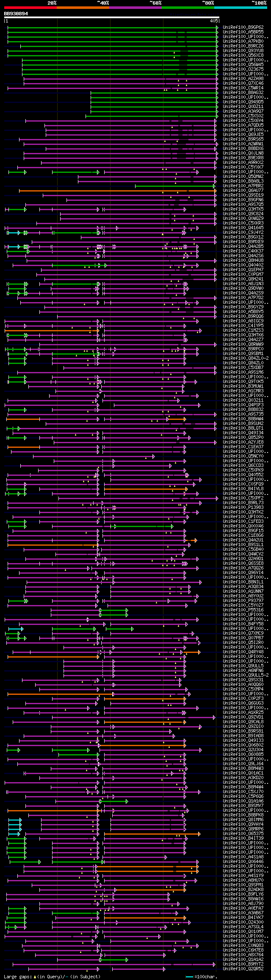The width and height of the screenshot is (271, 980).
Task: Select the UniRef100_B2ADK8 hit name
Action: pos(243,889)
